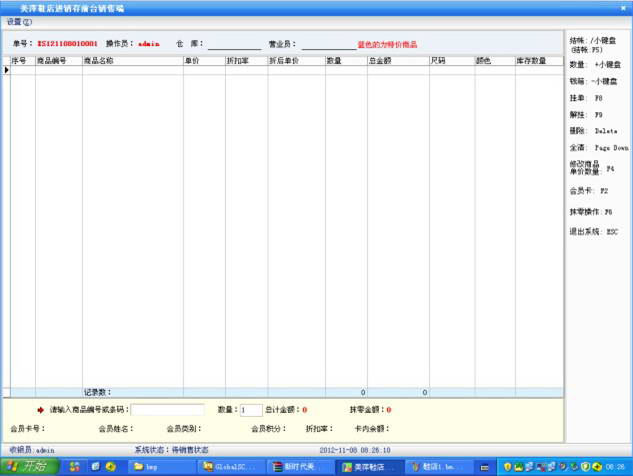
Task: Click the red special-price goods notice text
Action: (x=387, y=44)
